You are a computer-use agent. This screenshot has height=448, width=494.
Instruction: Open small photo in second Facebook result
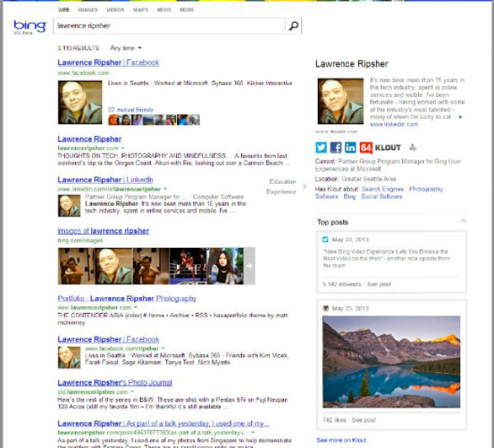(69, 357)
